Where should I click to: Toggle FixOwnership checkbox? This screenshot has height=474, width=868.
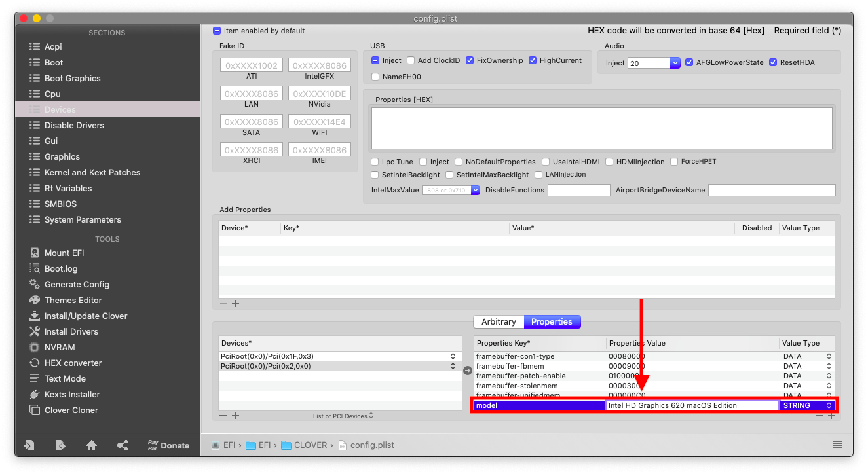[x=470, y=60]
